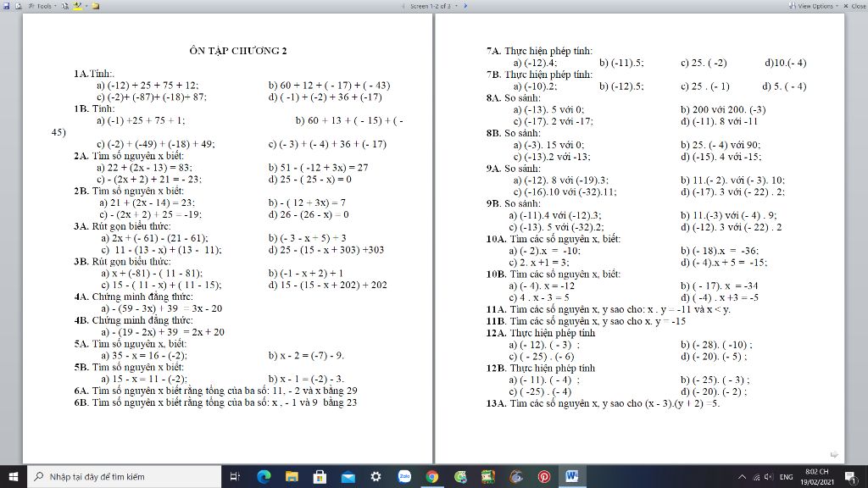The height and width of the screenshot is (488, 868).
Task: Click the heading '10A. Tìm các số nguyên x, biết:'
Action: [553, 239]
